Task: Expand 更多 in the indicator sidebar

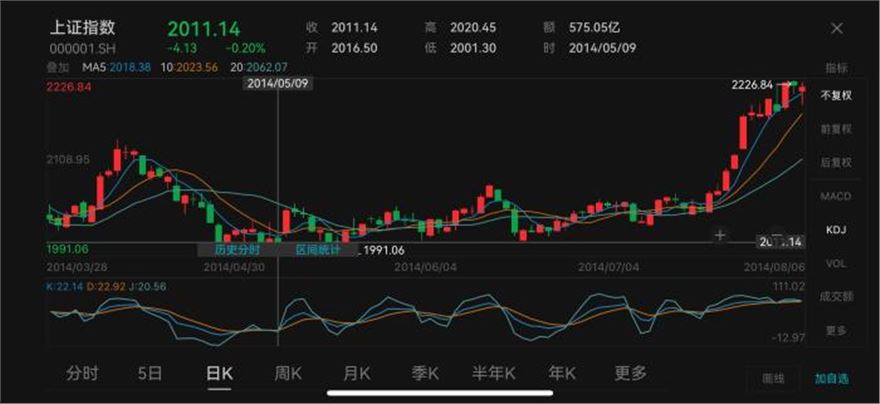Action: tap(835, 330)
